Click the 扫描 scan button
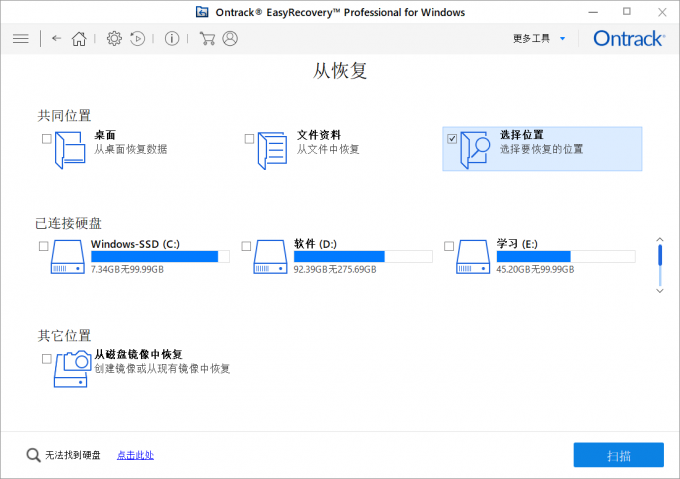The height and width of the screenshot is (479, 680). 618,455
